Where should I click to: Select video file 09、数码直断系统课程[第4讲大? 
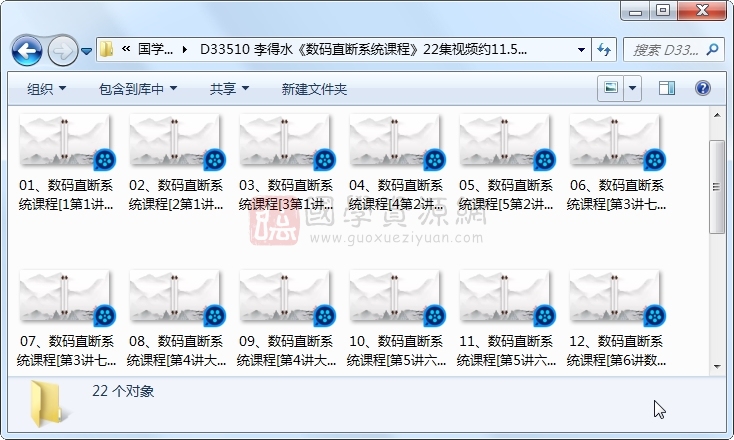point(286,318)
